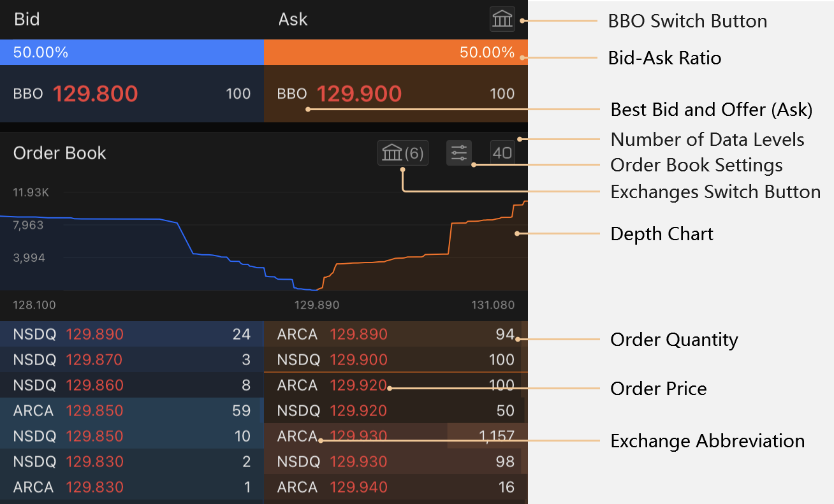Screen dimensions: 834x504
Task: Click the 40 data levels icon
Action: pyautogui.click(x=502, y=152)
